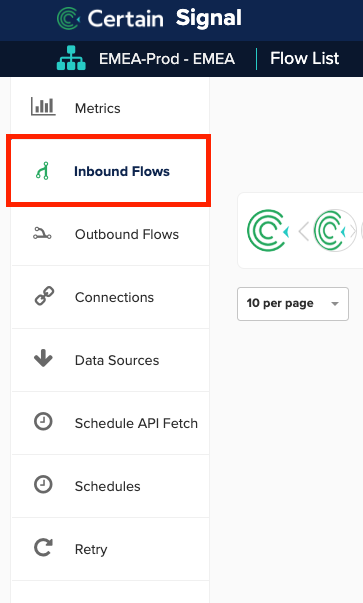Expand page size using dropdown arrow

(335, 304)
